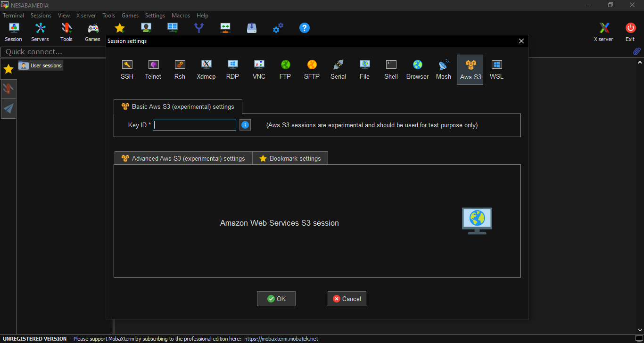Click the Key ID info icon
Viewport: 644px width, 343px height.
pyautogui.click(x=245, y=125)
